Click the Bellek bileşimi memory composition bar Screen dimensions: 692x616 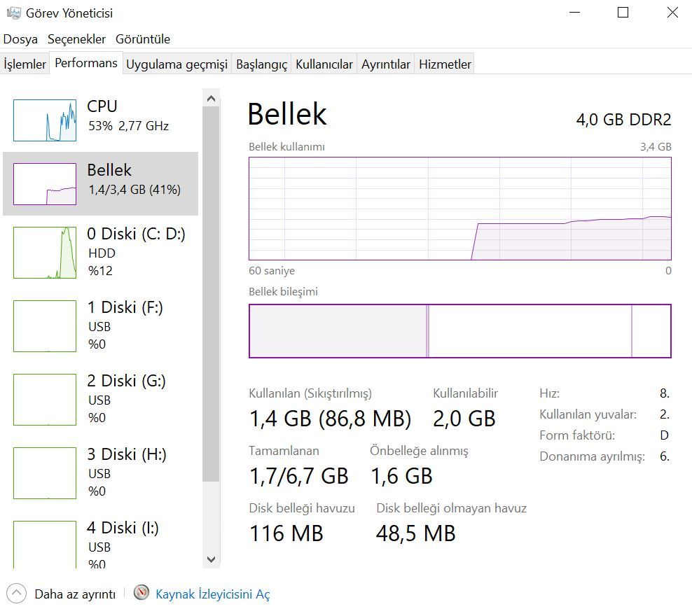tap(459, 331)
